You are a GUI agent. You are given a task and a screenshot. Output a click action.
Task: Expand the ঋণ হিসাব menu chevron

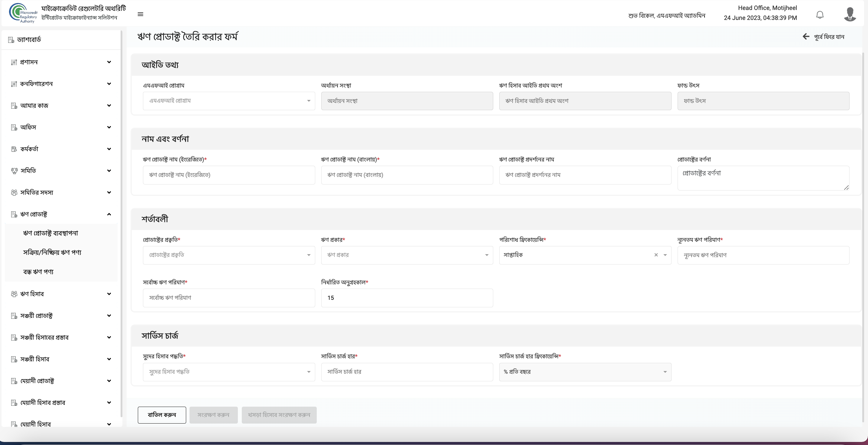tap(109, 294)
